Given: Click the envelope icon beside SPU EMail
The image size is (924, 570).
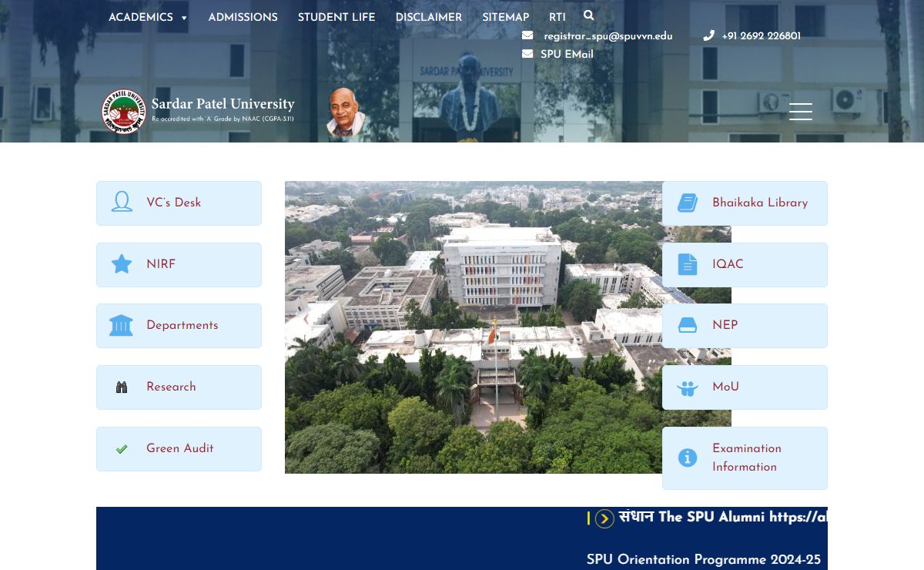Looking at the screenshot, I should click(527, 54).
